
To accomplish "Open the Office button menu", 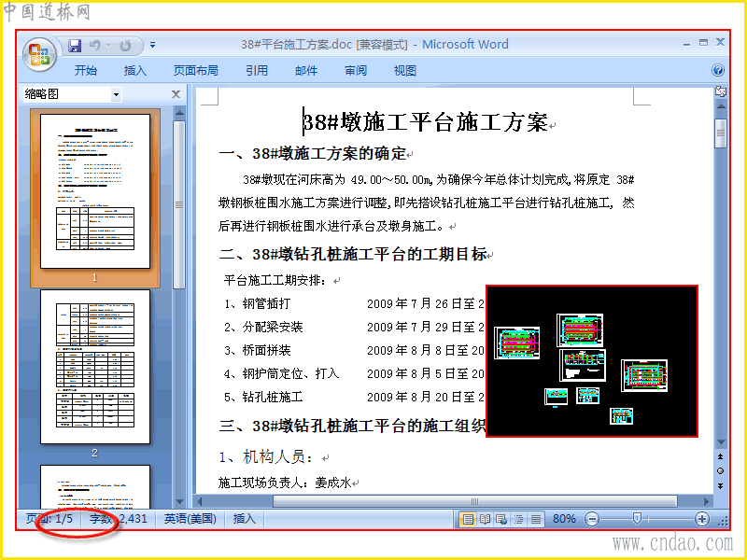I will pyautogui.click(x=39, y=53).
